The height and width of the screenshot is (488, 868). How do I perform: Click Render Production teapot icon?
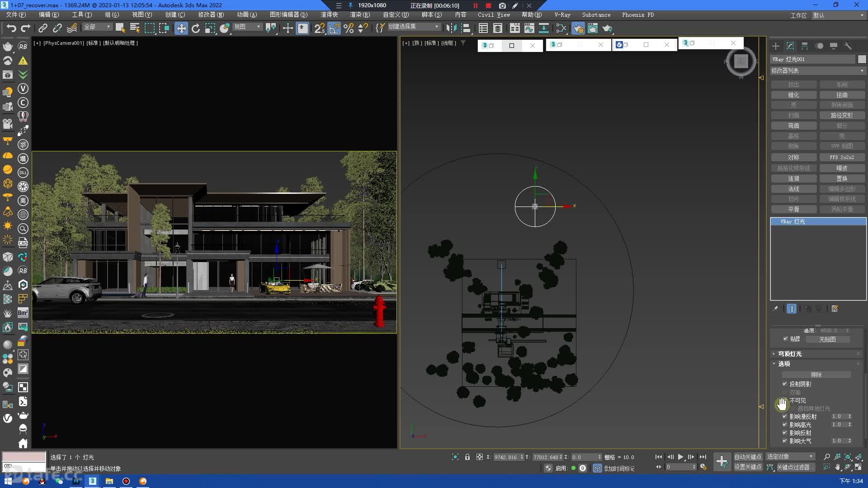[607, 28]
